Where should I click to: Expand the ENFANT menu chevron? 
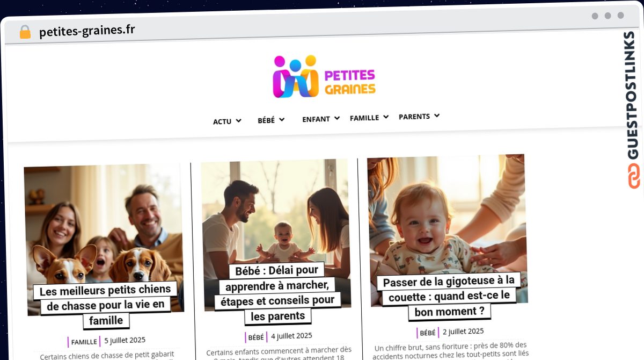click(337, 118)
